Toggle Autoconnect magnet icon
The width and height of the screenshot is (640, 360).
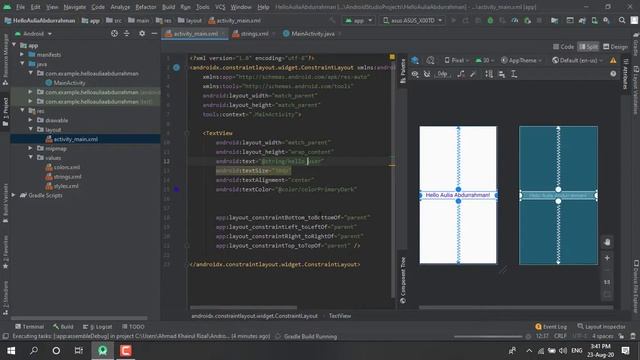coord(427,74)
